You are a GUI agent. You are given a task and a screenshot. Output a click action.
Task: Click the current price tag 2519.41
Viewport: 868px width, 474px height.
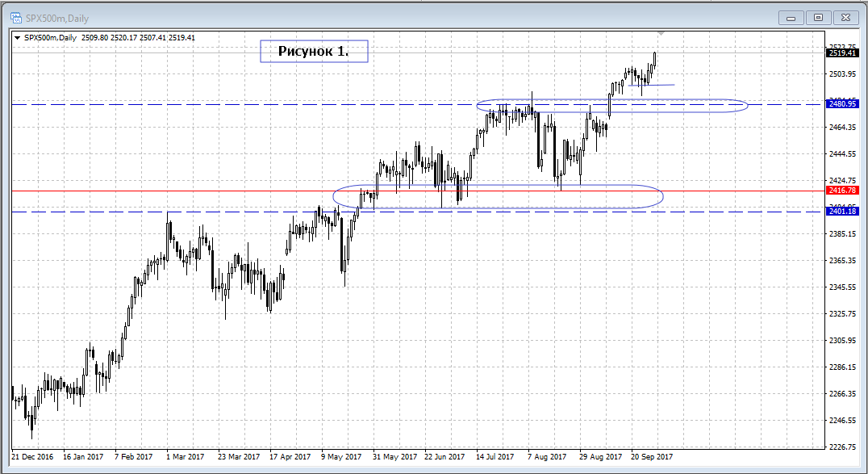(x=841, y=53)
